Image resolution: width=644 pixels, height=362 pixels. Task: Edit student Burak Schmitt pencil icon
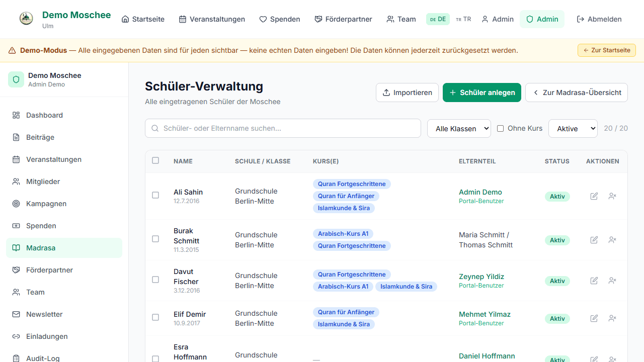(594, 240)
